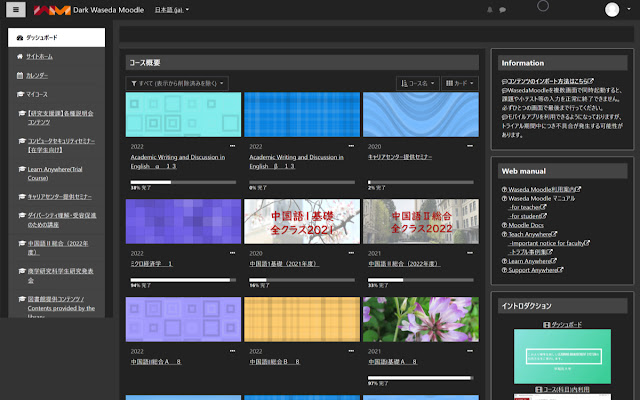Click three-dots menu on キャリアセンター提供セミナー card
The height and width of the screenshot is (400, 640).
pyautogui.click(x=469, y=146)
